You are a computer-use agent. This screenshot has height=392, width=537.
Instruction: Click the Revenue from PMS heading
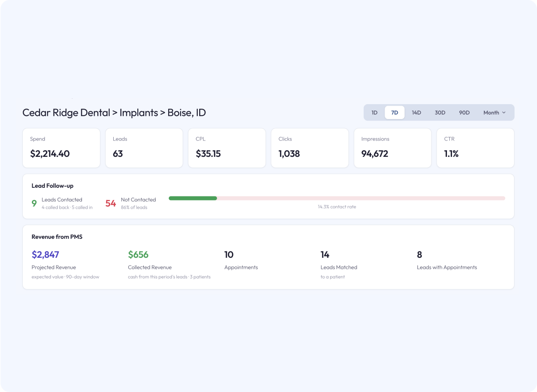[x=57, y=237]
